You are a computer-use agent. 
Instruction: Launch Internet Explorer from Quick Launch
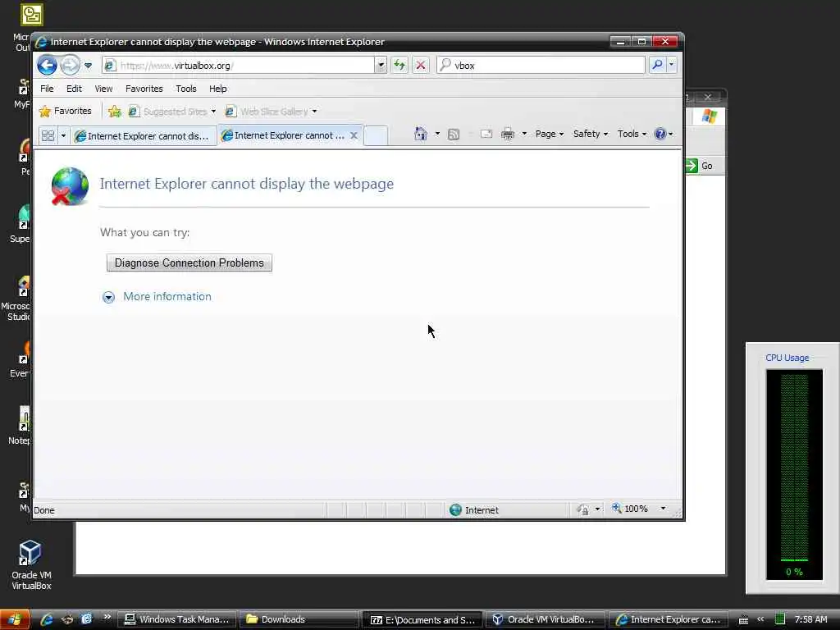pos(47,619)
